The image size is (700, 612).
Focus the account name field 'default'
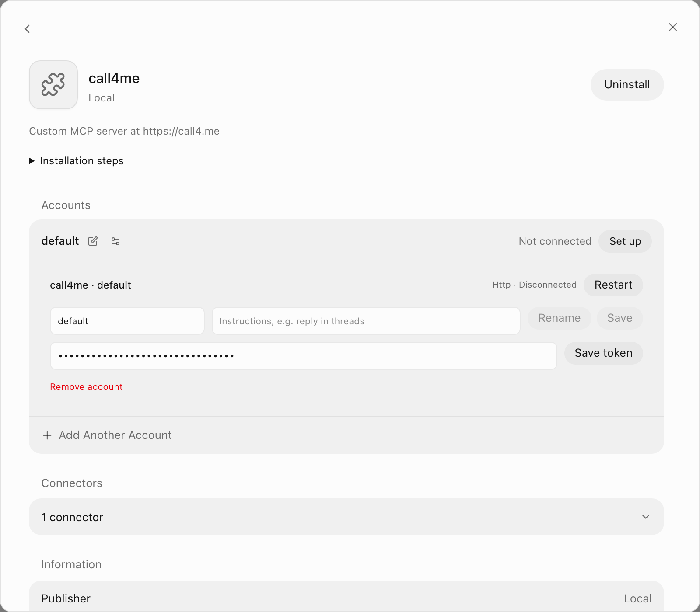pyautogui.click(x=127, y=321)
